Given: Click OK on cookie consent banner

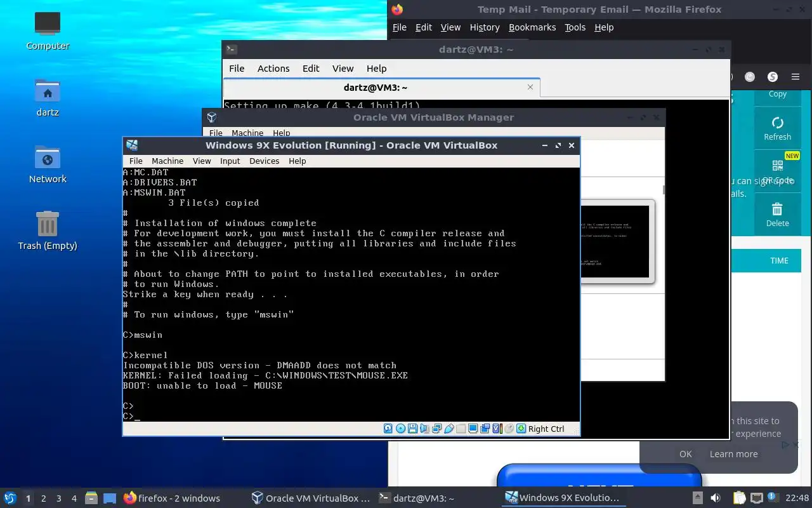Looking at the screenshot, I should [x=685, y=453].
